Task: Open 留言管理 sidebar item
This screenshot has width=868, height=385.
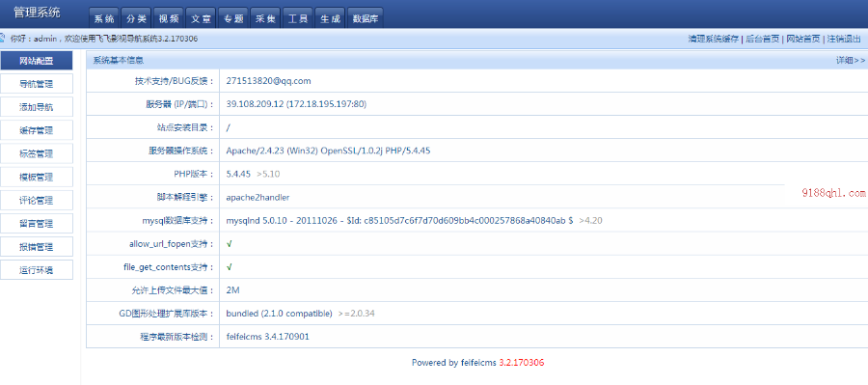Action: [x=37, y=224]
